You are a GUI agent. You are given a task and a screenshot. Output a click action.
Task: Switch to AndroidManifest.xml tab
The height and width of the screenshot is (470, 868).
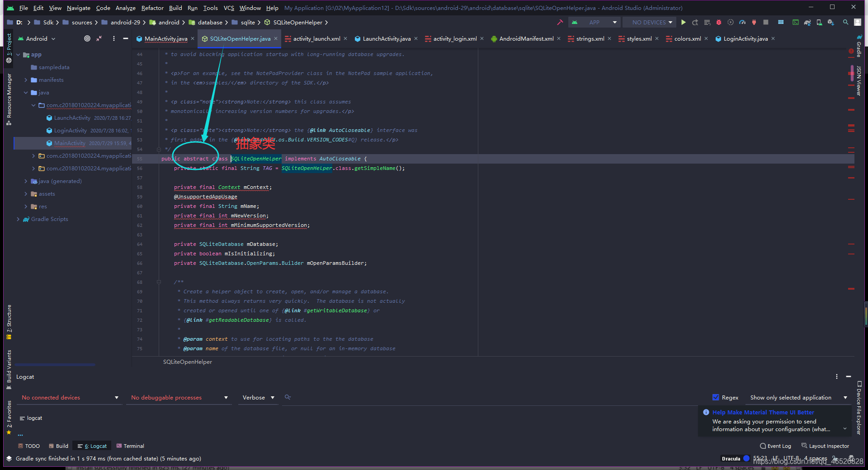pyautogui.click(x=526, y=39)
